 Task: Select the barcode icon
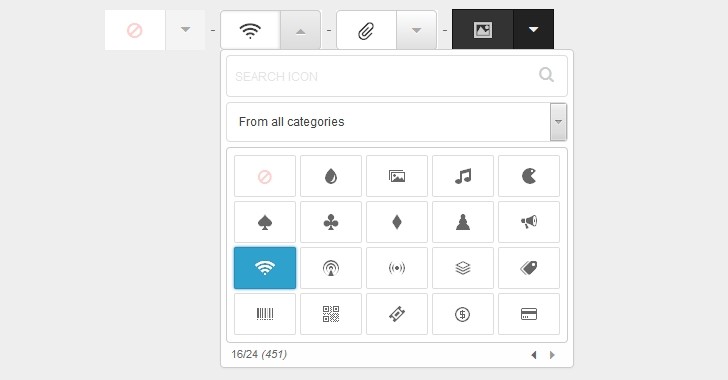tap(265, 314)
